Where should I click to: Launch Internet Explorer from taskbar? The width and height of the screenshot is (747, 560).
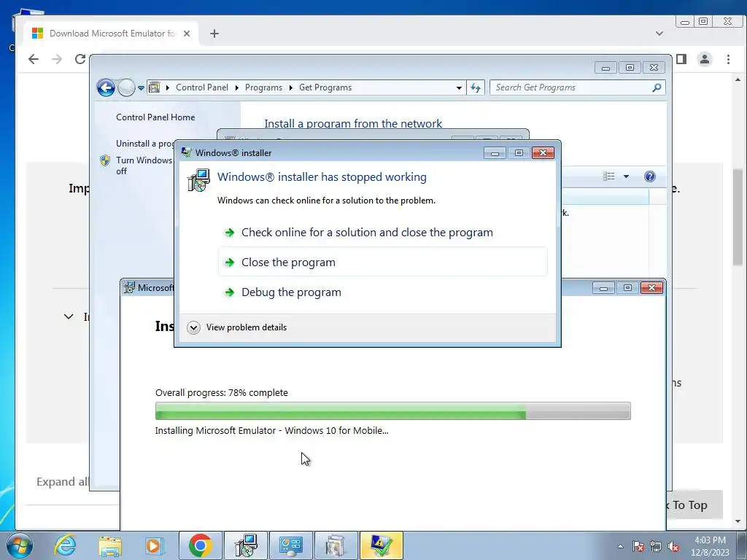pyautogui.click(x=65, y=545)
